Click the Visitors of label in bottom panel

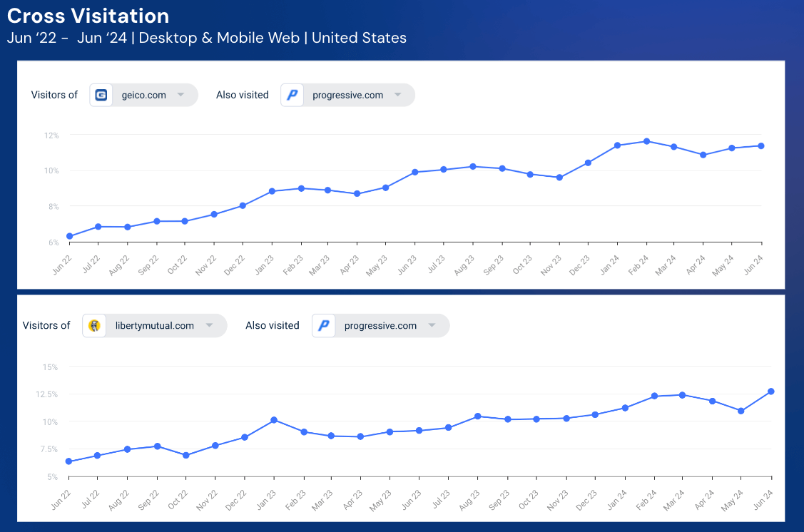click(46, 325)
